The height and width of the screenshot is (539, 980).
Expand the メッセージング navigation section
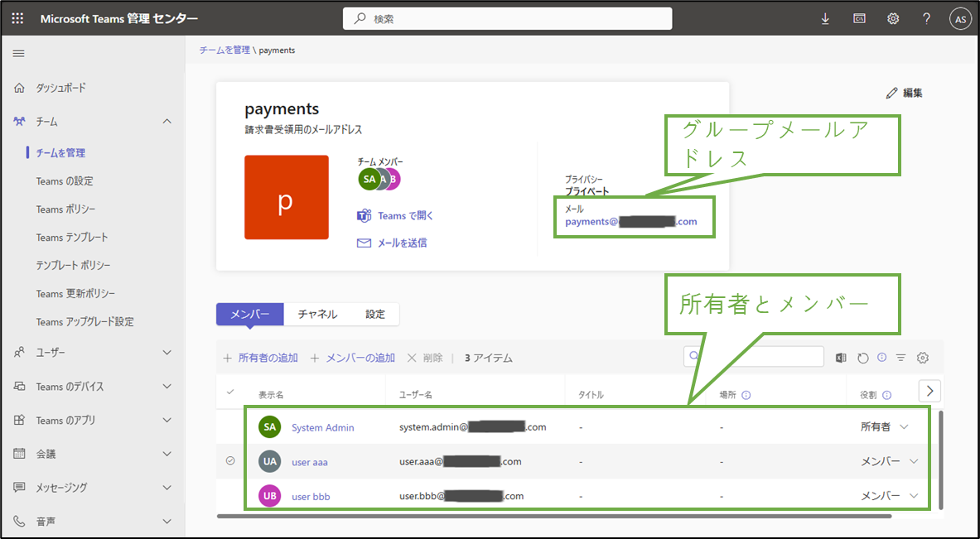(167, 487)
